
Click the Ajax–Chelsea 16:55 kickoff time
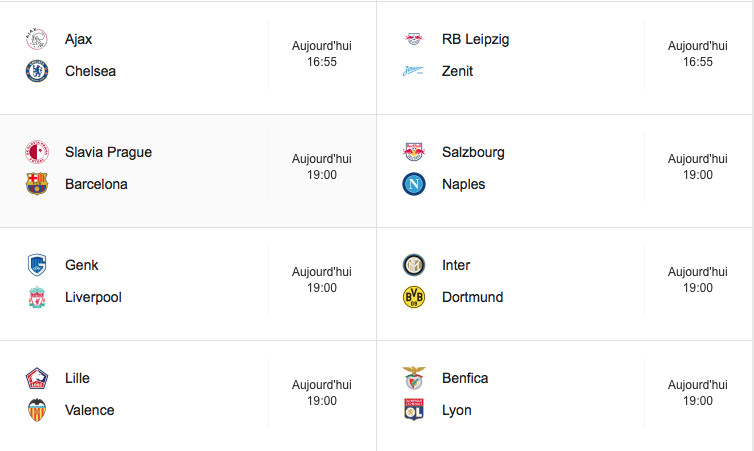tap(321, 62)
